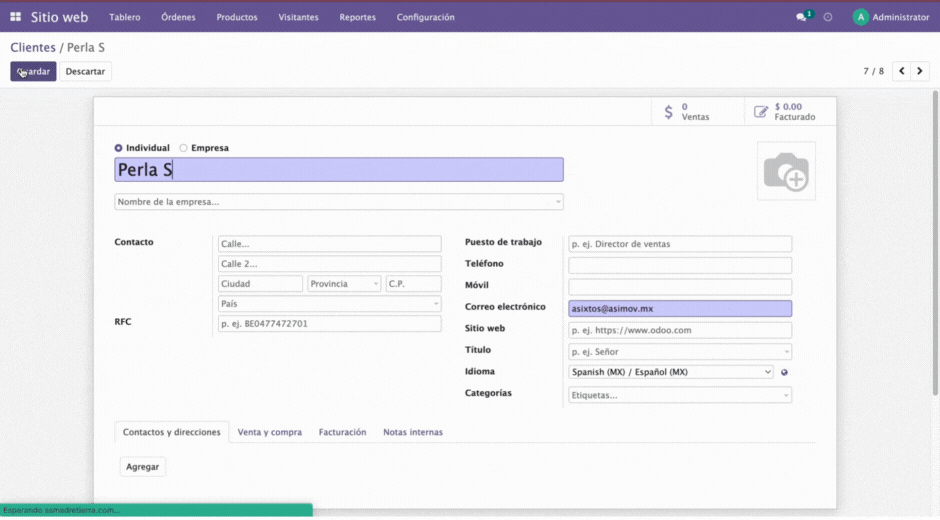Click the Descartar button

pos(85,71)
